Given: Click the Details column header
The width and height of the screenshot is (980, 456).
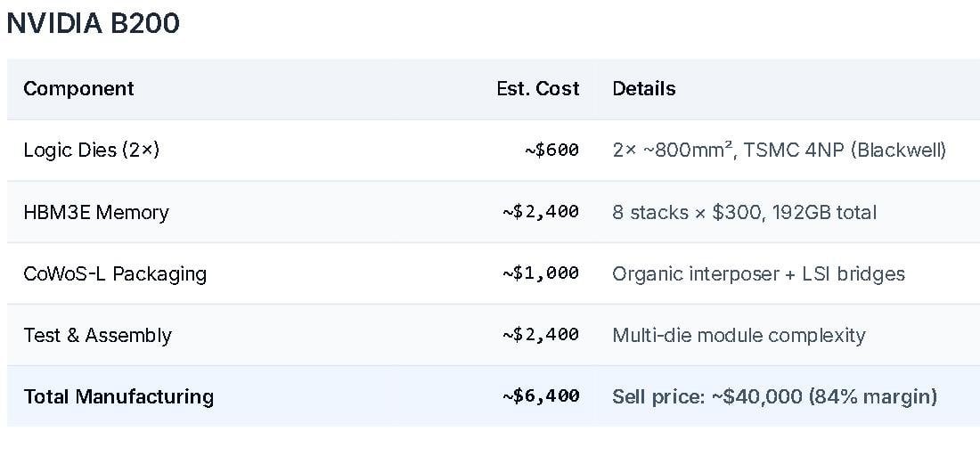Looking at the screenshot, I should coord(644,89).
